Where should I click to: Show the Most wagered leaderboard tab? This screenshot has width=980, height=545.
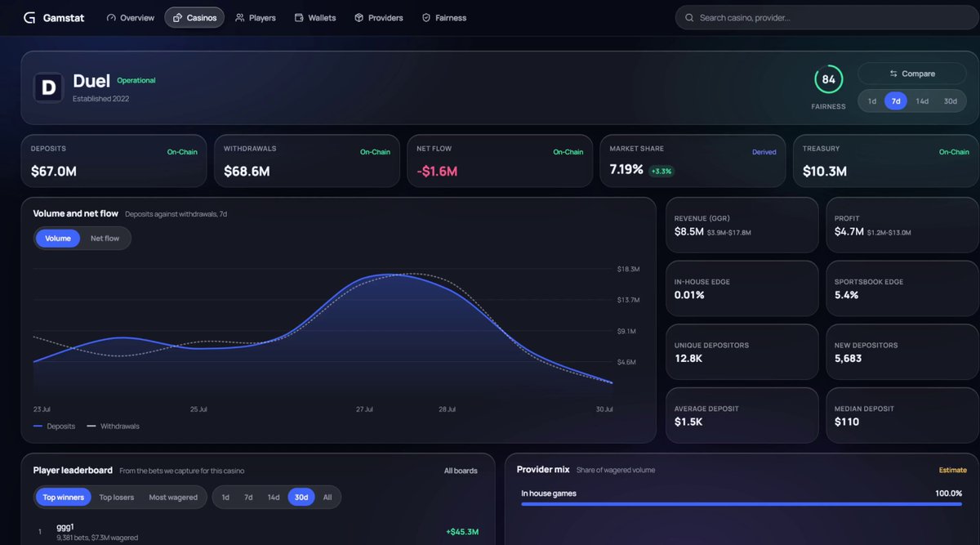pyautogui.click(x=173, y=497)
